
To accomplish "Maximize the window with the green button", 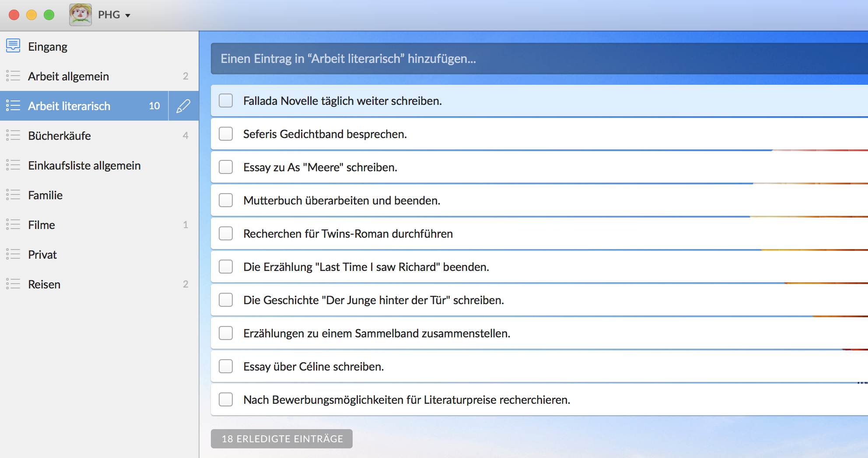I will [x=49, y=15].
